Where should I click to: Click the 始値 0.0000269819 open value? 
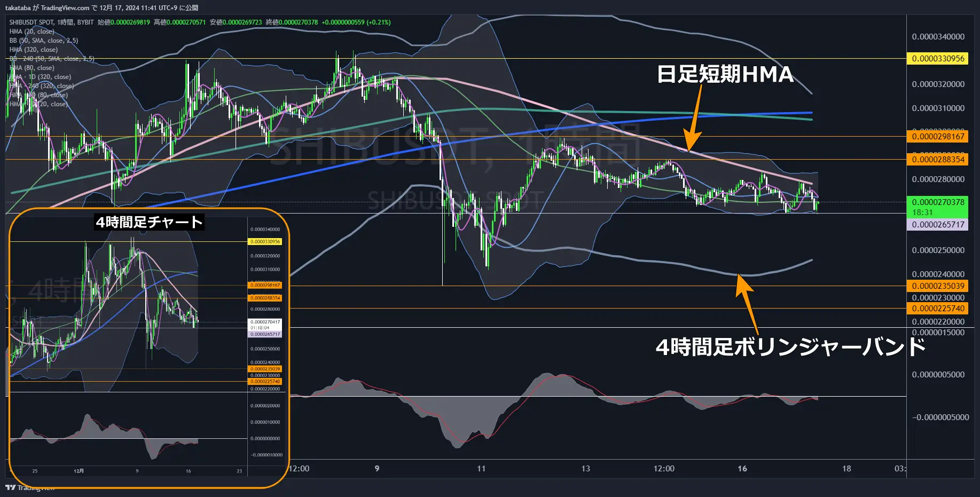(x=124, y=22)
